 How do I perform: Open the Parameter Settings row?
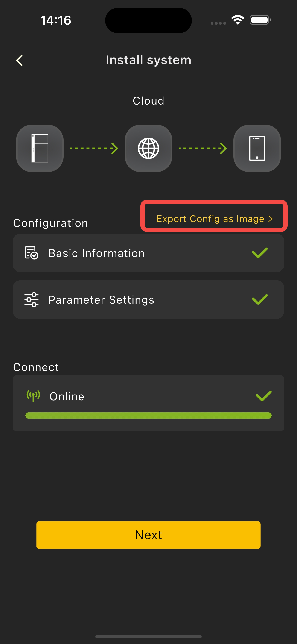point(148,299)
